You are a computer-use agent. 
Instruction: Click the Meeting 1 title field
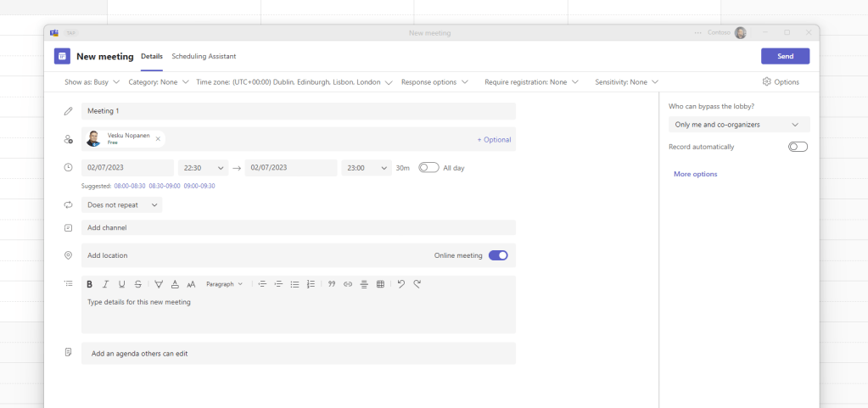[298, 111]
